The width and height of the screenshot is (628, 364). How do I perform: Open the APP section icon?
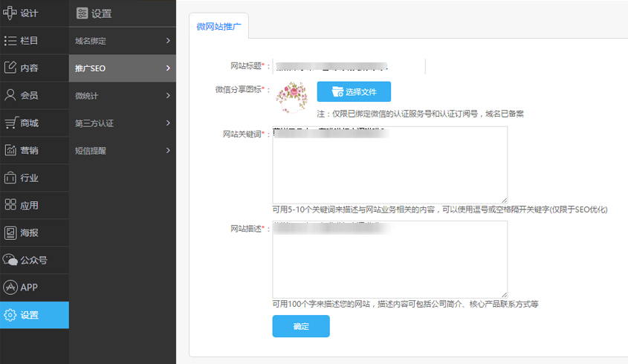coord(10,287)
